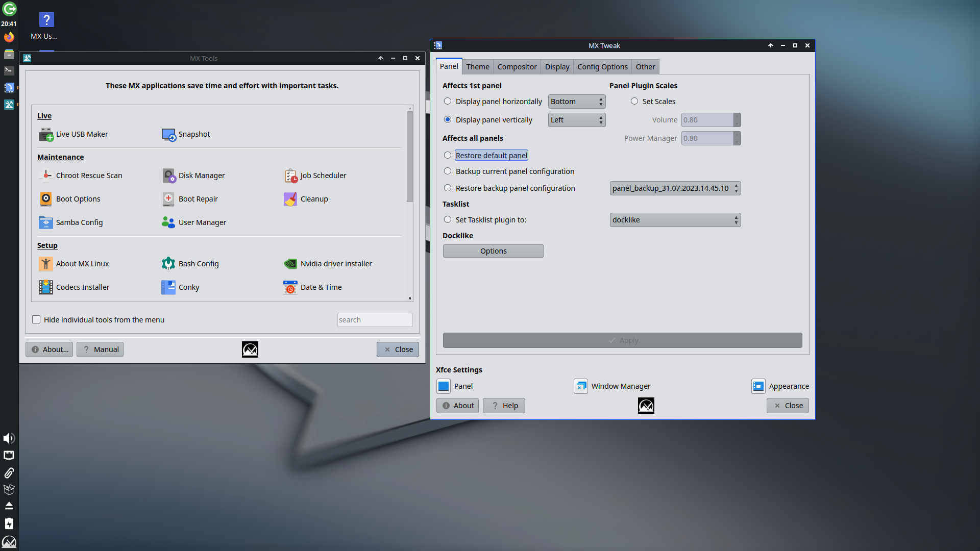Open the docklike tasklist dropdown
Image resolution: width=980 pixels, height=551 pixels.
tap(675, 220)
